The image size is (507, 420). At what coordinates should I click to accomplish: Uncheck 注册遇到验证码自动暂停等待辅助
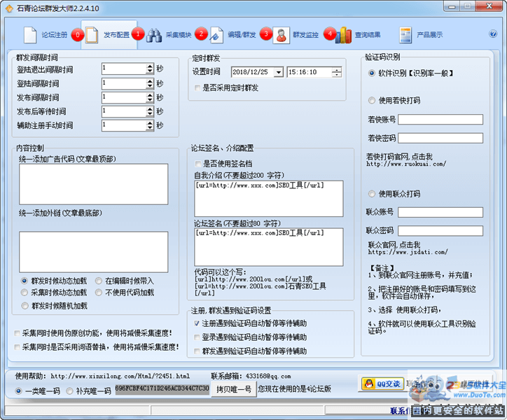click(x=197, y=323)
